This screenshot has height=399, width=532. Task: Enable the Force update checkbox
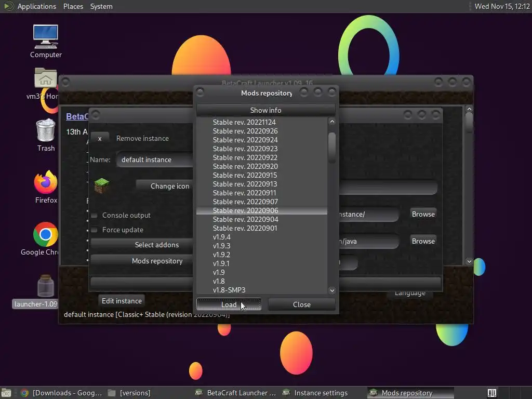(95, 230)
